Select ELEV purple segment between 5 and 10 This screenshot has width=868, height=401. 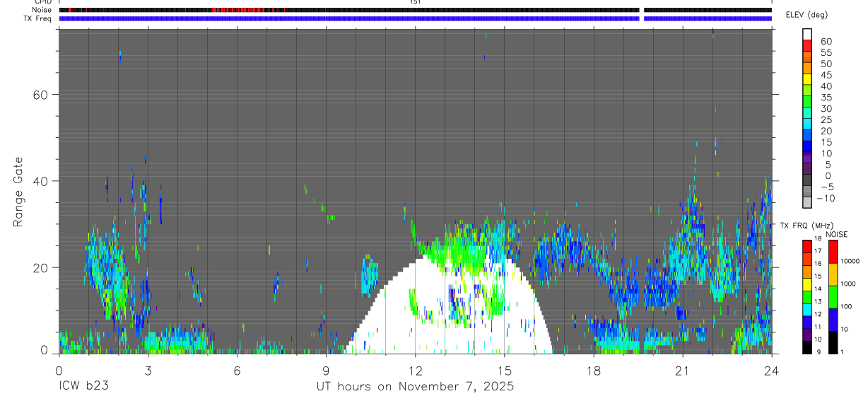pos(807,158)
